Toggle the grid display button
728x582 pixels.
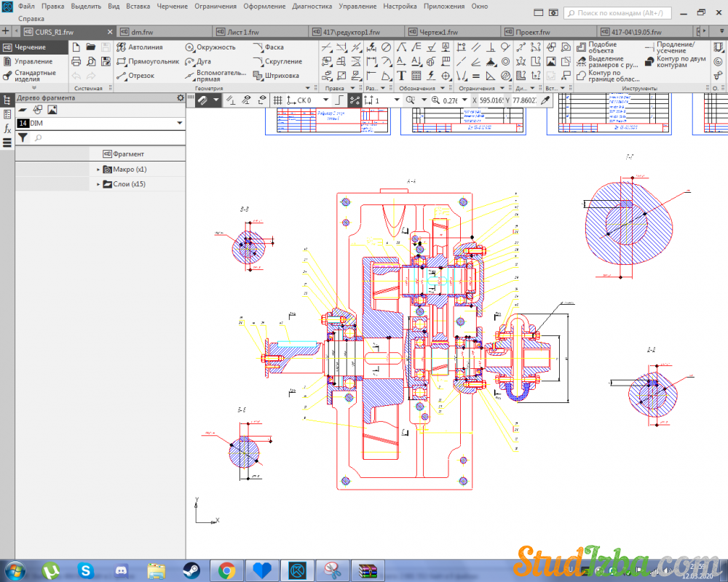pos(277,100)
